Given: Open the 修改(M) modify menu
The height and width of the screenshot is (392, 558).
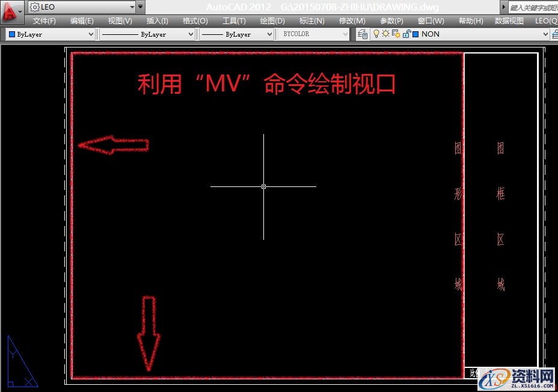Looking at the screenshot, I should [x=352, y=20].
